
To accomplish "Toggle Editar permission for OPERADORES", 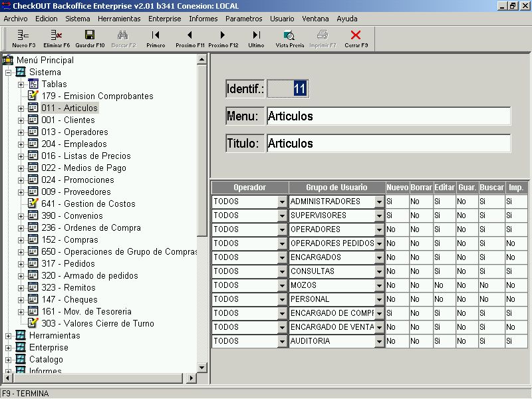I will [445, 229].
